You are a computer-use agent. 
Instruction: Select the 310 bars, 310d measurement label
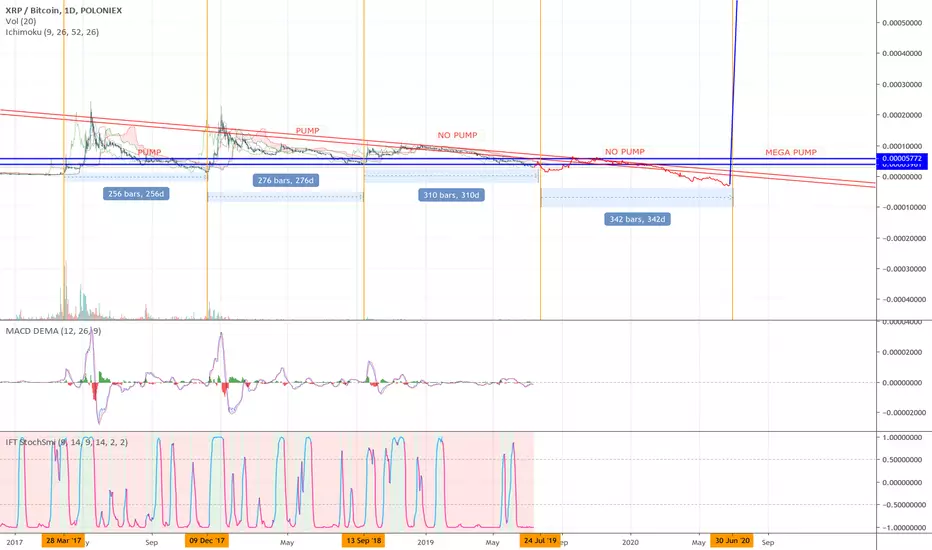451,195
